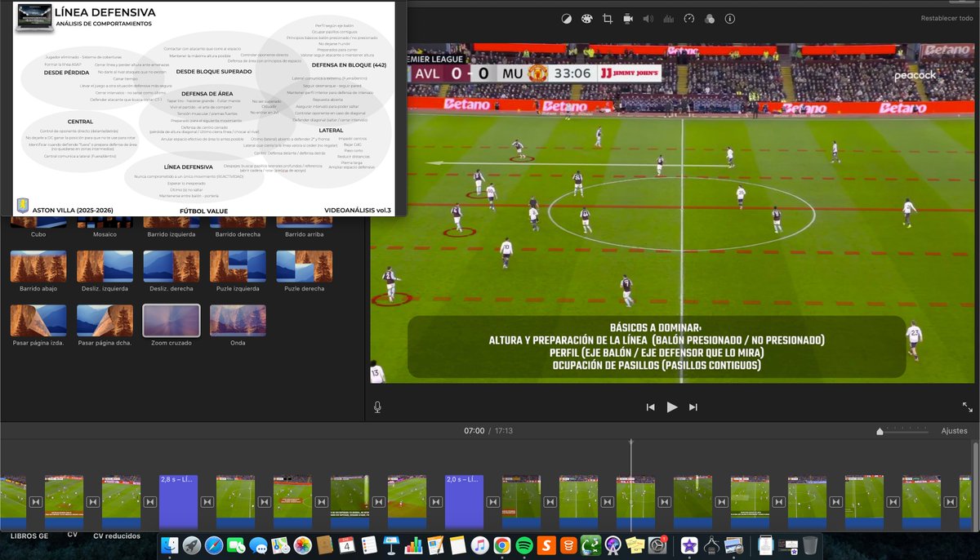Image resolution: width=980 pixels, height=560 pixels.
Task: Open Spotify from the Dock
Action: [x=524, y=544]
